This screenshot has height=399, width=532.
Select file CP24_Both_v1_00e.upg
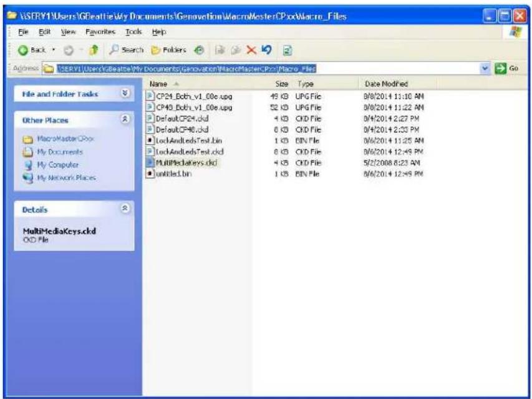194,96
